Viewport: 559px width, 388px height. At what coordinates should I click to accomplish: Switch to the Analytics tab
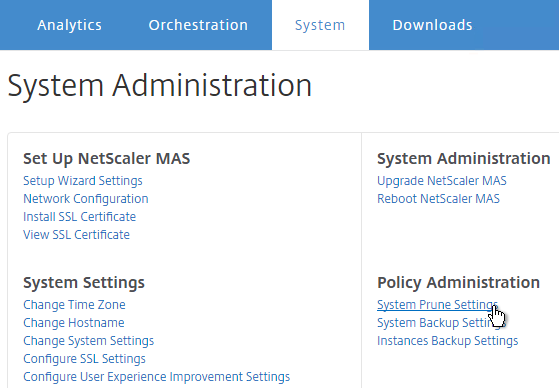(69, 25)
